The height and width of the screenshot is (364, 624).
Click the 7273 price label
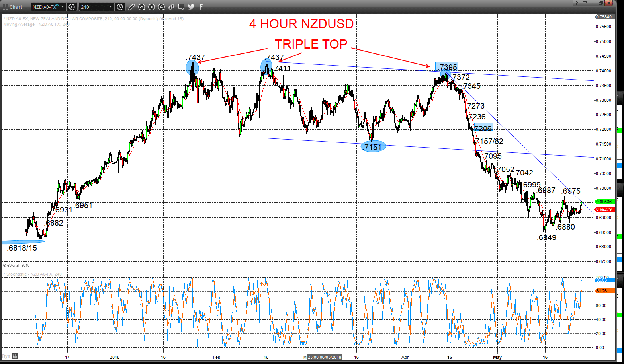click(x=476, y=106)
